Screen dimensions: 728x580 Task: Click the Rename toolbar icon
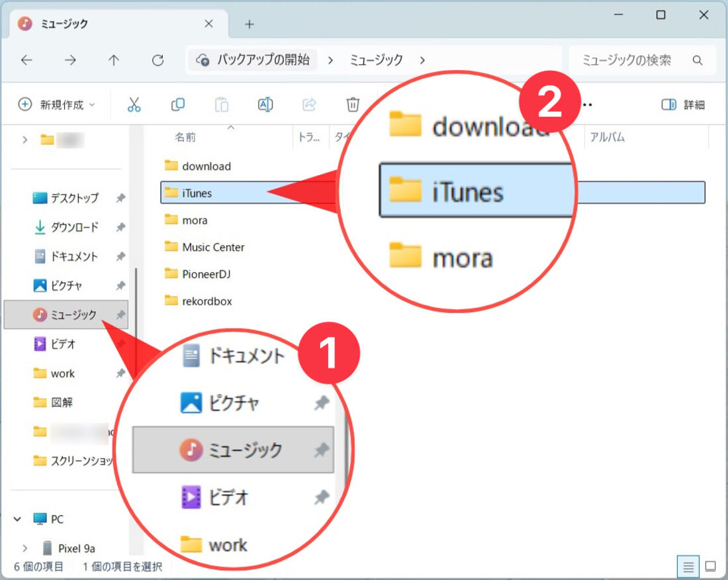265,105
